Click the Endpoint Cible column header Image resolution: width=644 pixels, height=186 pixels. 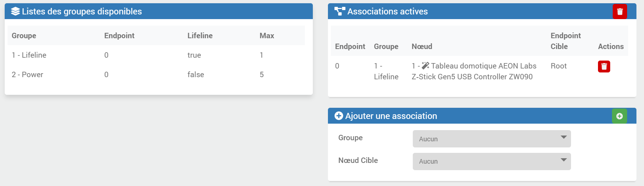565,41
